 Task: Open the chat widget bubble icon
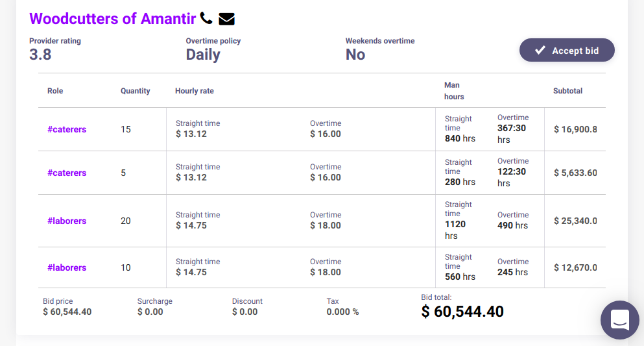pos(619,319)
